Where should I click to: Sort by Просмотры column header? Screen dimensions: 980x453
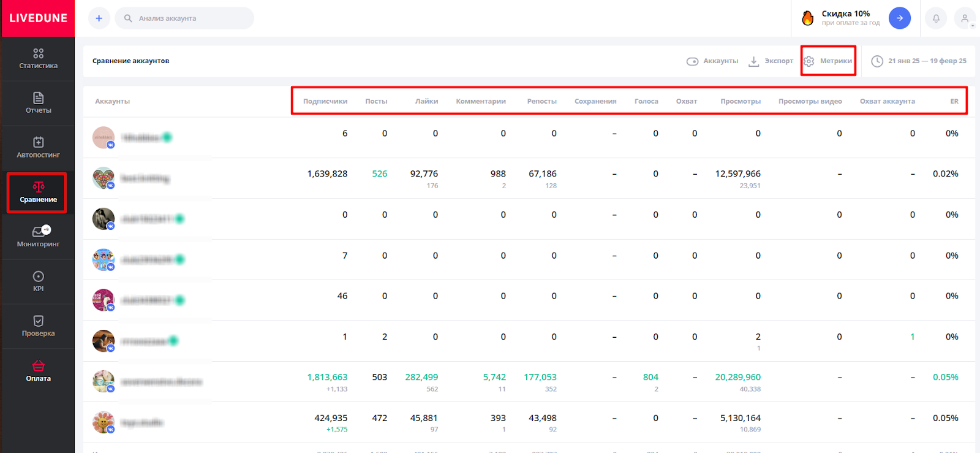[741, 101]
